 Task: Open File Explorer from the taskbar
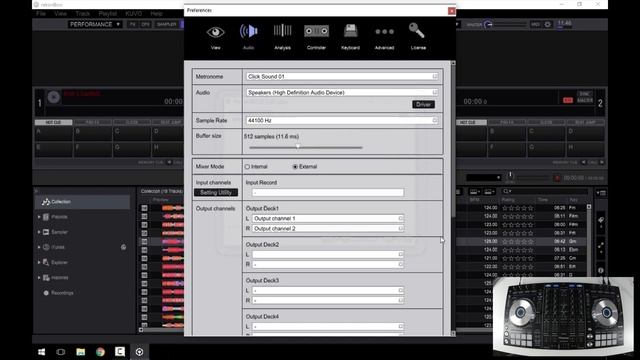pos(80,352)
